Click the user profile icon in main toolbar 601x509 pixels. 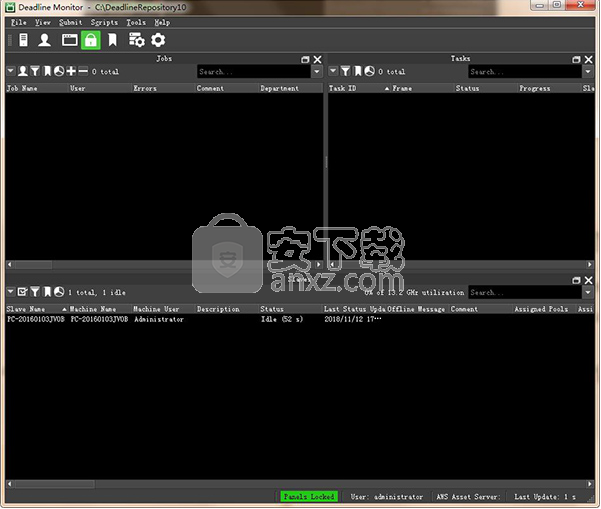pyautogui.click(x=44, y=40)
